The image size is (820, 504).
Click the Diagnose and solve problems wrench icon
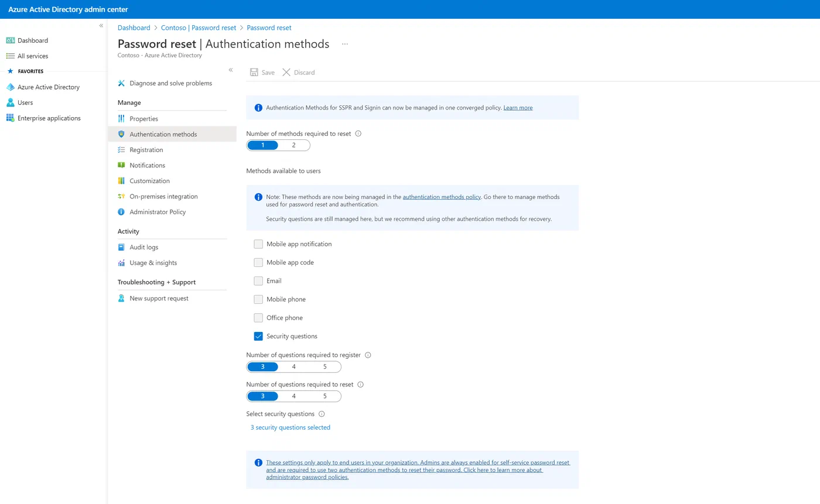[121, 83]
